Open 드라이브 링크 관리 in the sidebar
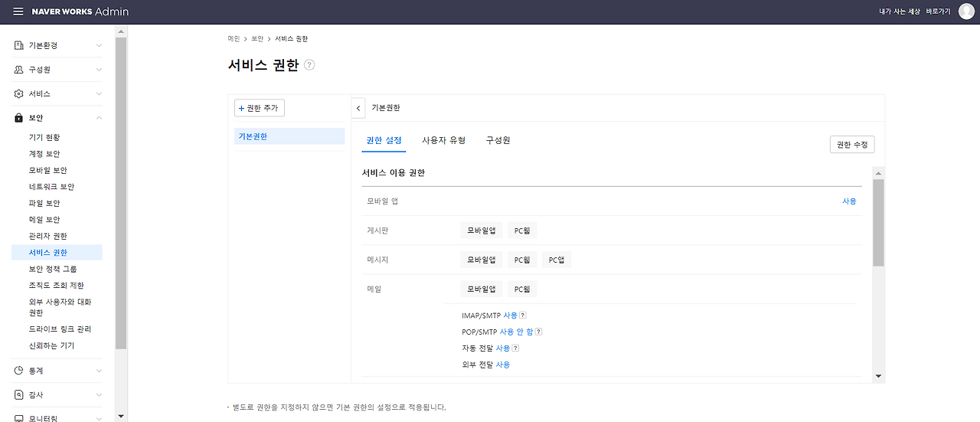 point(60,329)
